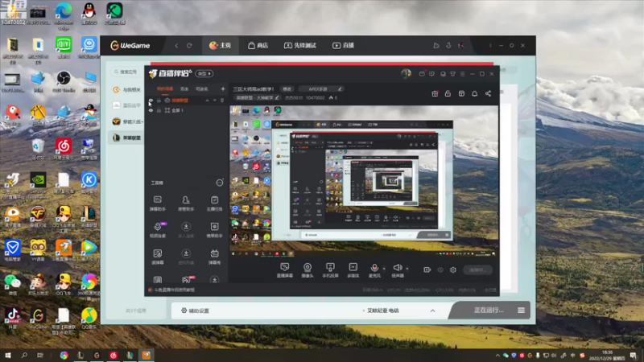
Task: Select the first orange scene tab
Action: pyautogui.click(x=165, y=88)
